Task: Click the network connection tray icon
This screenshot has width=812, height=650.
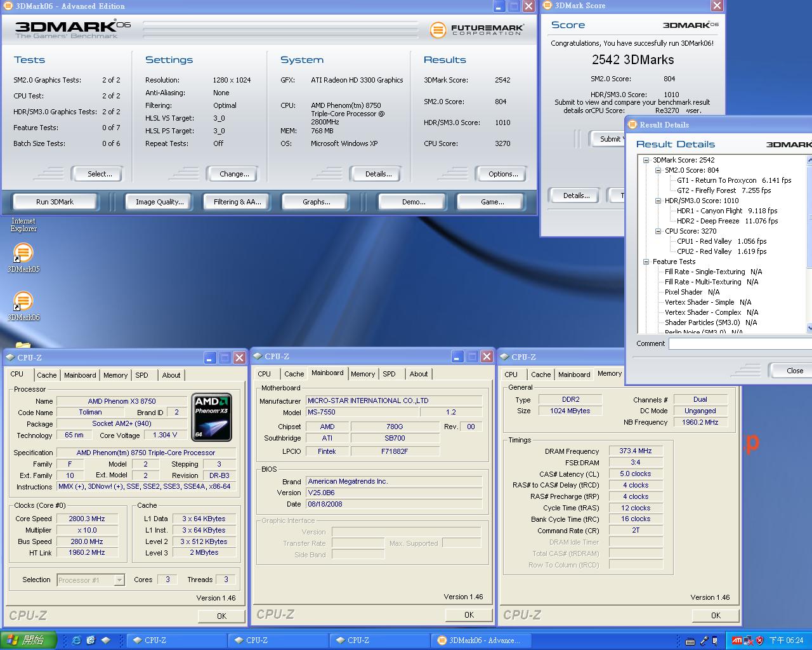Action: point(749,640)
